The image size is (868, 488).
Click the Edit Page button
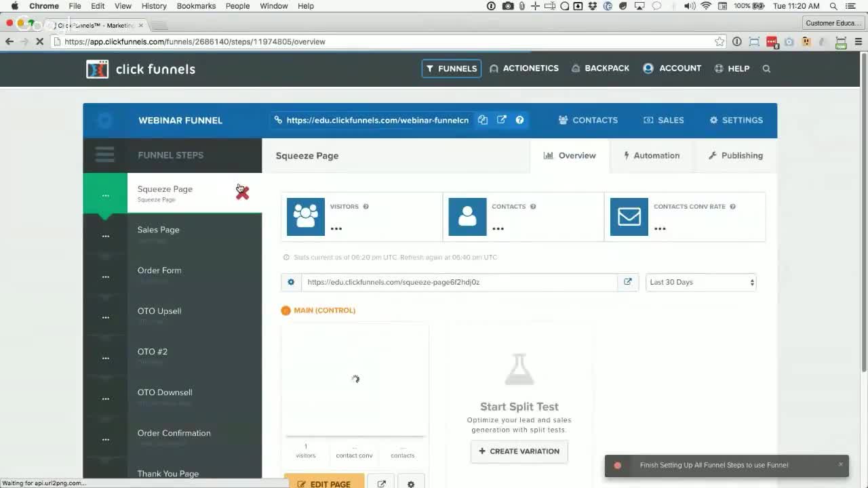click(x=324, y=484)
